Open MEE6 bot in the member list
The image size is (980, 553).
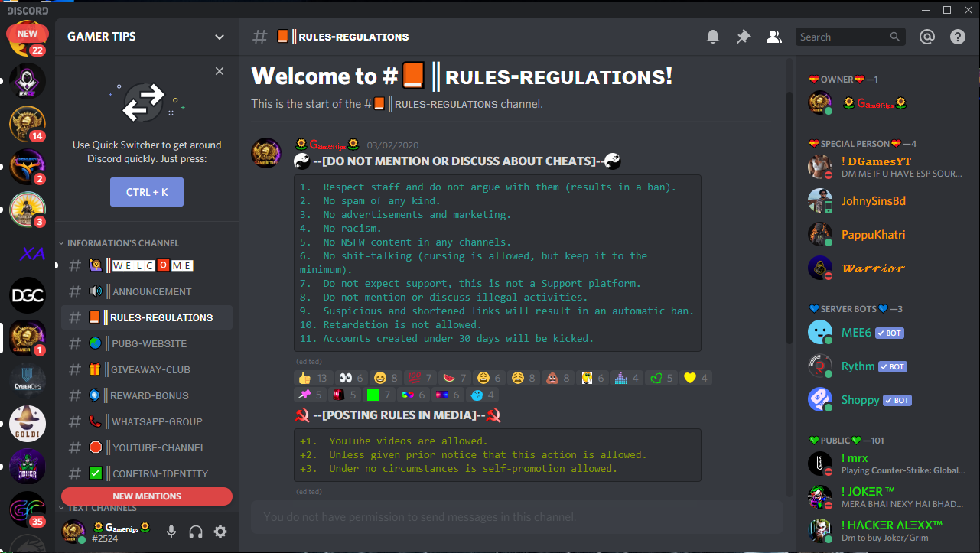click(887, 333)
